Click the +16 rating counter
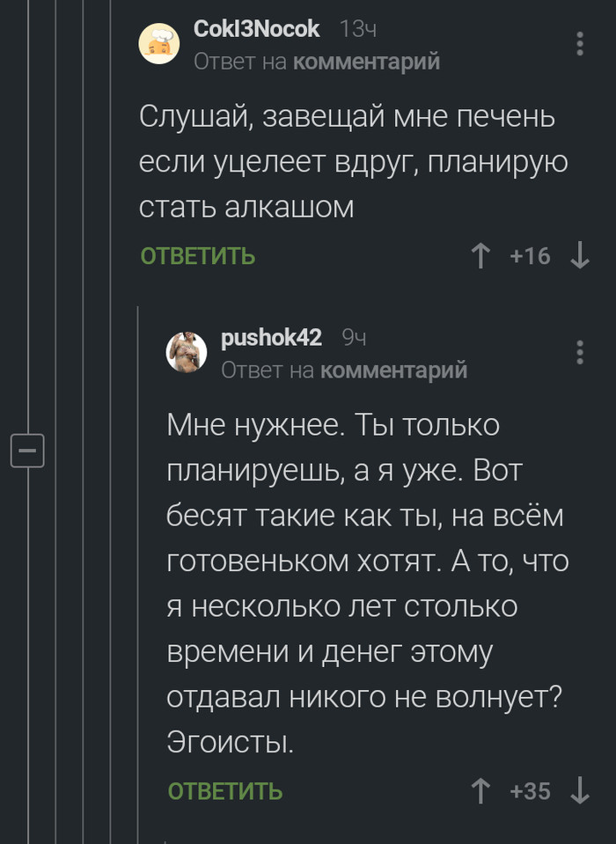This screenshot has height=844, width=616. click(x=530, y=256)
